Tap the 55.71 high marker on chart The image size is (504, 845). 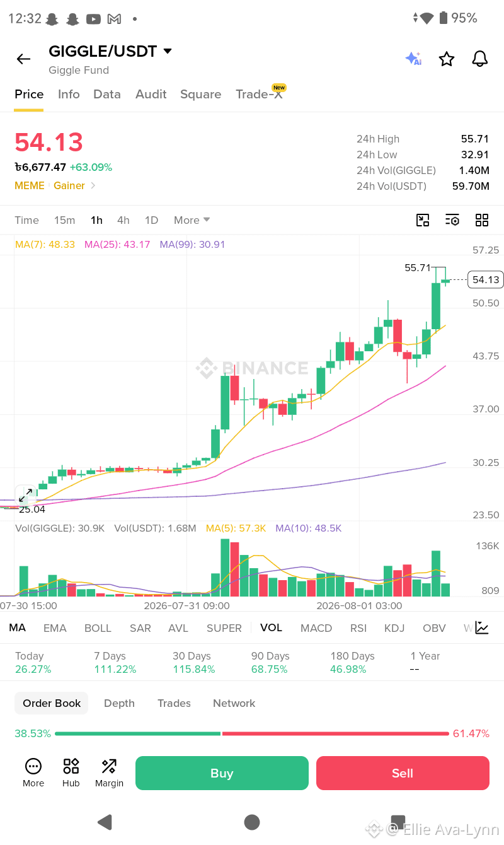(418, 267)
